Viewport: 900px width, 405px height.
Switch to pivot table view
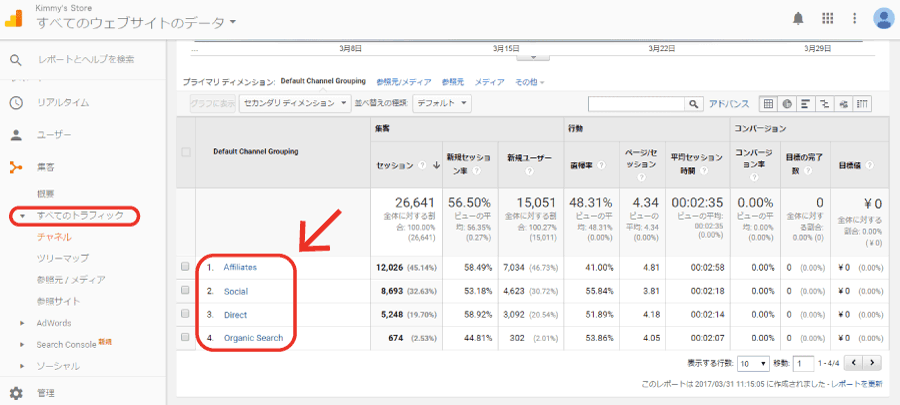click(862, 104)
